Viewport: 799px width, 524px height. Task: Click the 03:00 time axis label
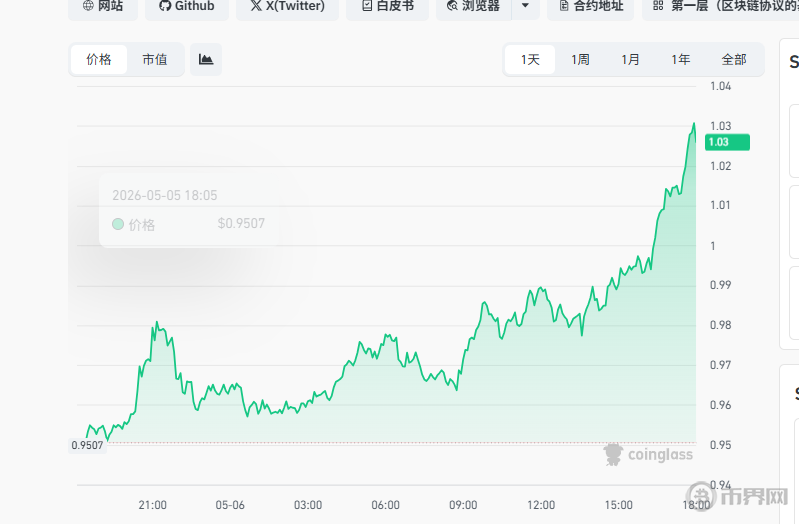click(308, 505)
